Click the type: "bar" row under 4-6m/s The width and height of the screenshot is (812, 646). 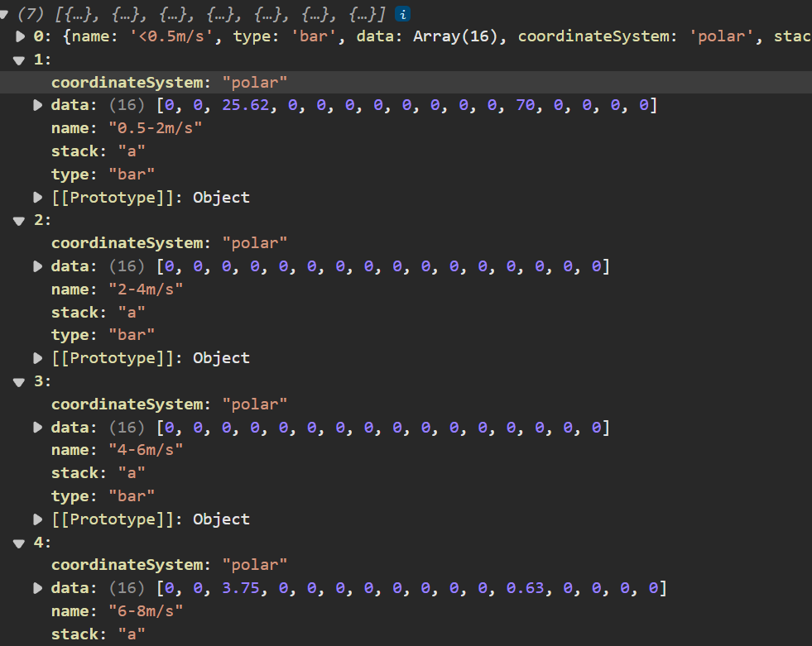103,496
